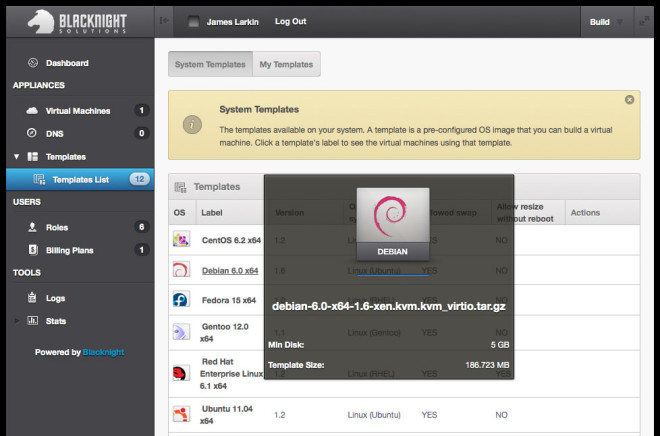Click the Allow resize without reboot header
Viewport: 660px width, 436px height.
coord(525,213)
